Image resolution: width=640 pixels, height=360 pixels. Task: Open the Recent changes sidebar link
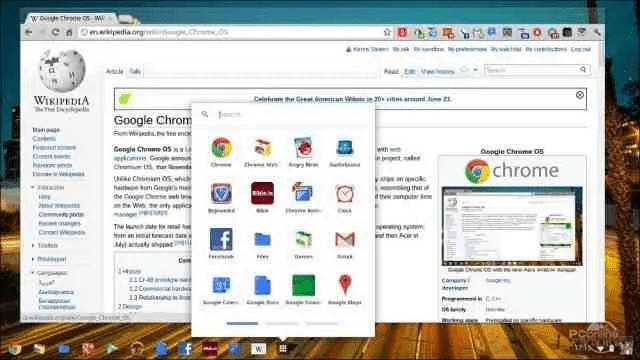tap(60, 223)
